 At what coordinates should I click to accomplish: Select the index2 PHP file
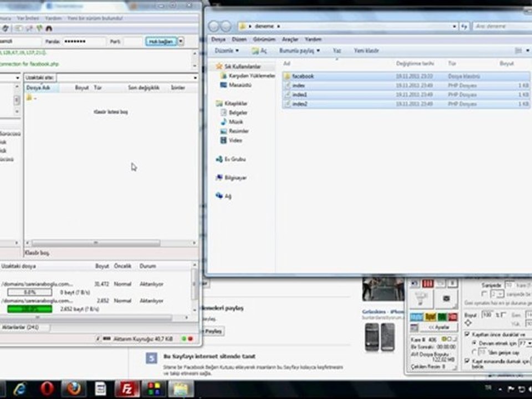pos(406,104)
